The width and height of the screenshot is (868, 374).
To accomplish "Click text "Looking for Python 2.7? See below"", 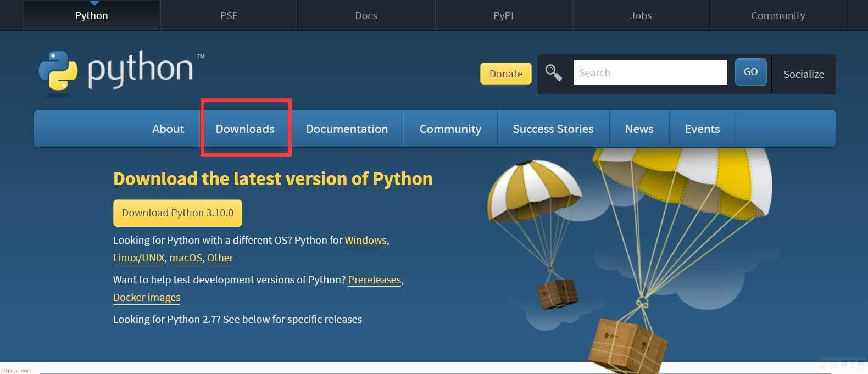I will 191,320.
